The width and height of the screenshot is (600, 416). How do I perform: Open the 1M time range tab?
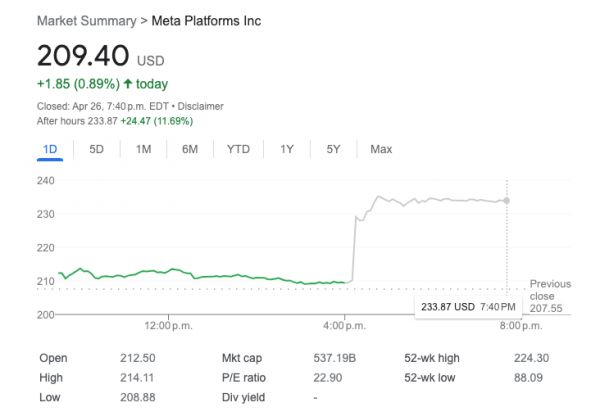tap(143, 150)
